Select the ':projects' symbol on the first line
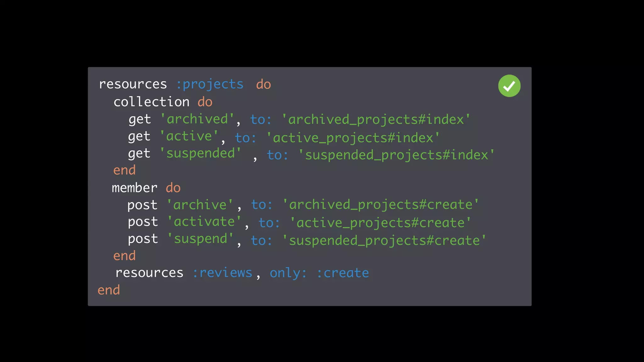The image size is (644, 362). click(x=210, y=85)
